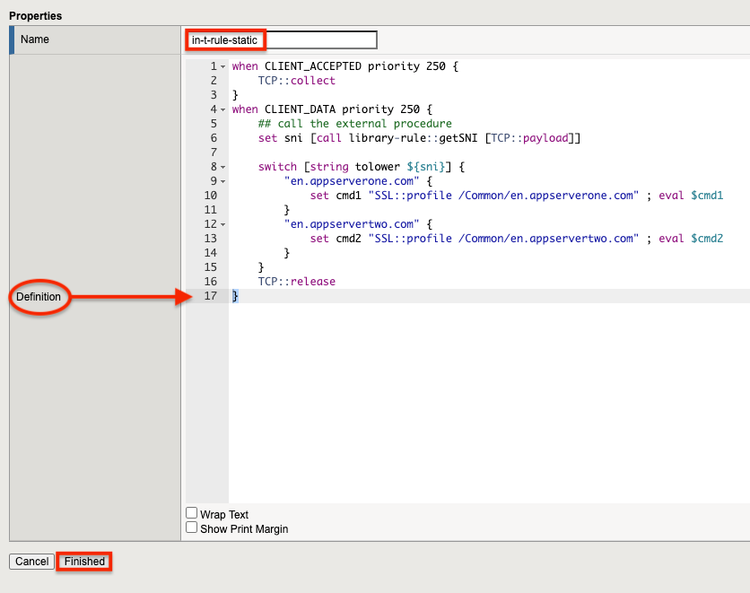Click the Name property label

pos(34,40)
